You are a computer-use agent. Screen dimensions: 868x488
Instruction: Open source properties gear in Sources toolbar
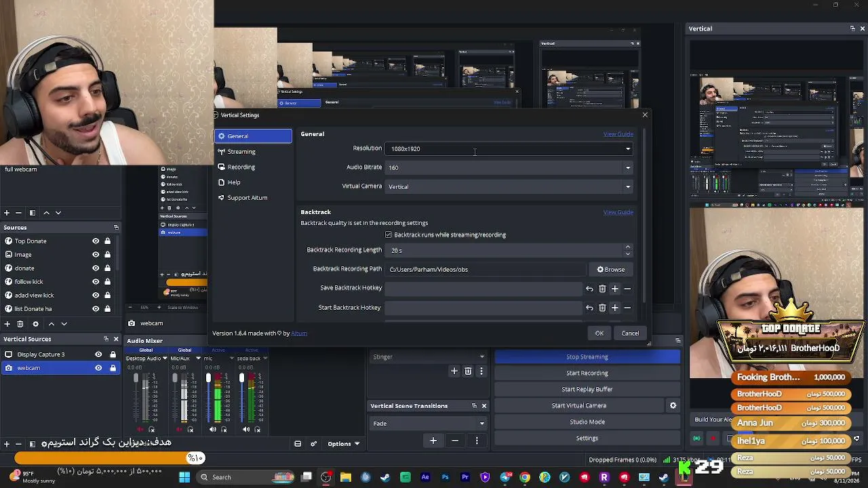point(35,324)
